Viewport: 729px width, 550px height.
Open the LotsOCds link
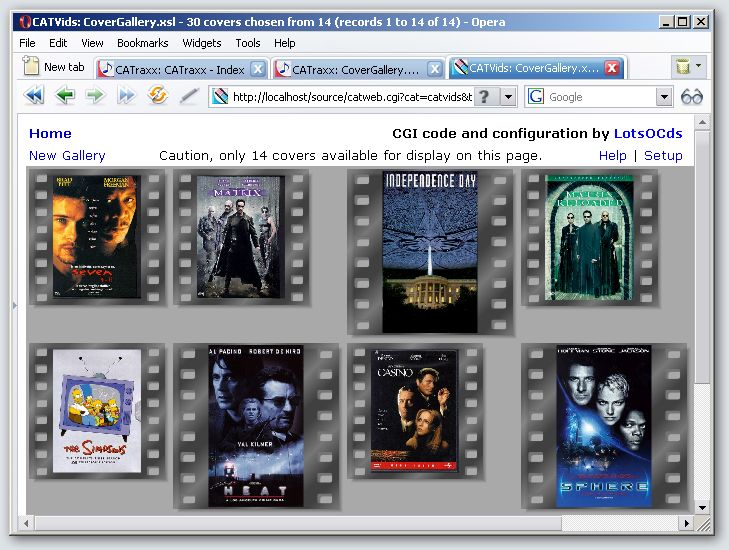[648, 133]
